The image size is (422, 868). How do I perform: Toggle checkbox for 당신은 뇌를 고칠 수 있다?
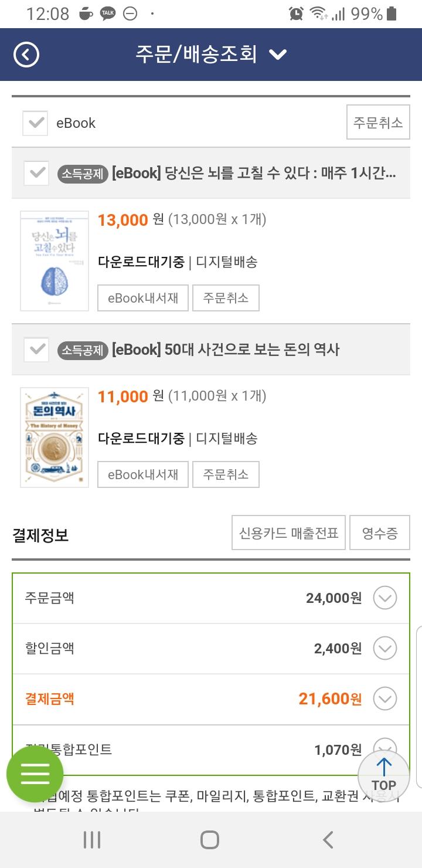36,174
